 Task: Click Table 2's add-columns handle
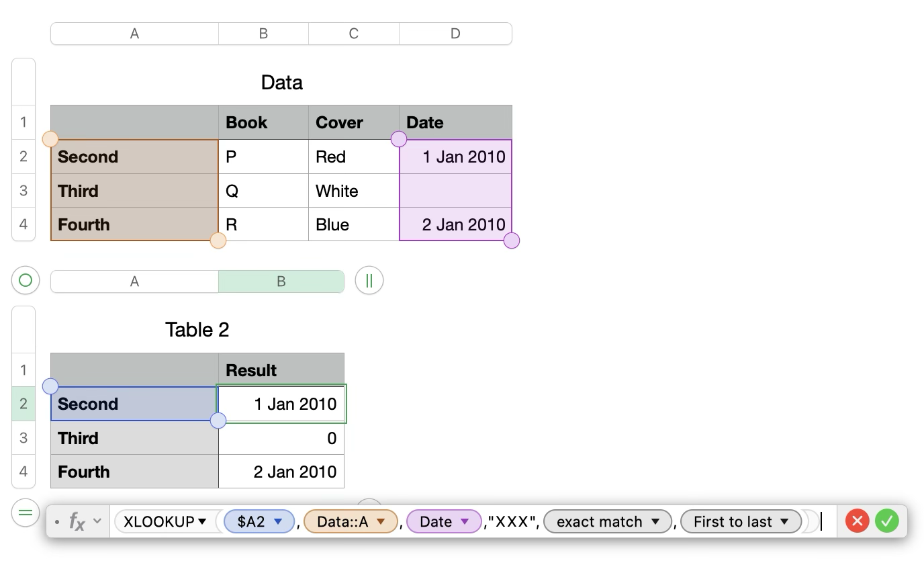(369, 281)
